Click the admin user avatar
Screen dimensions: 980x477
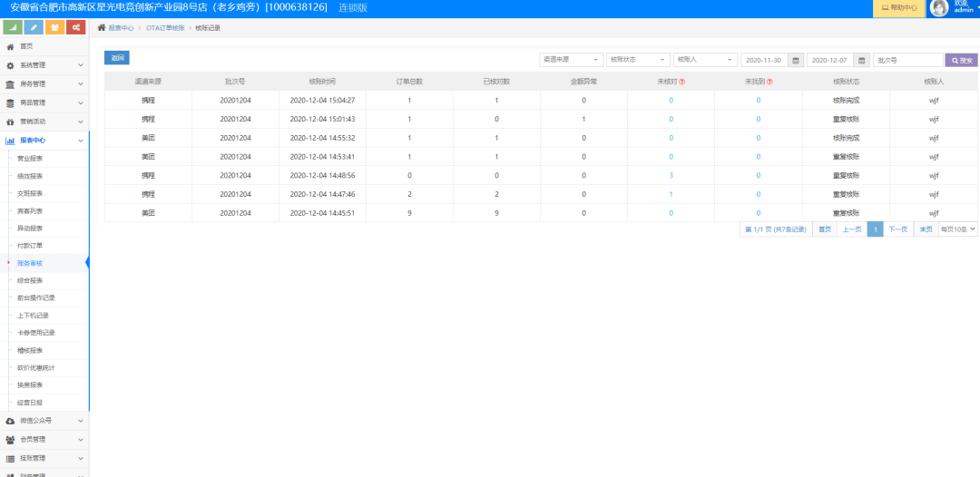pyautogui.click(x=939, y=7)
